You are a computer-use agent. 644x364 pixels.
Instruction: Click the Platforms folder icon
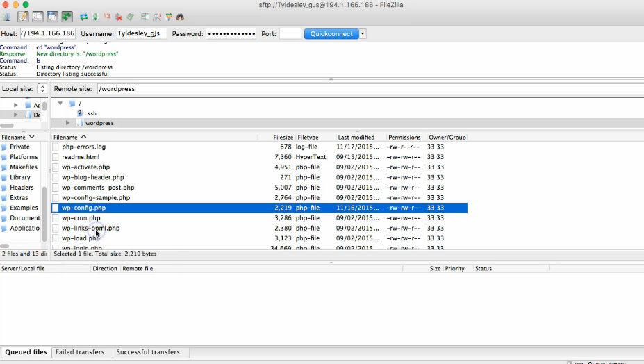click(4, 158)
